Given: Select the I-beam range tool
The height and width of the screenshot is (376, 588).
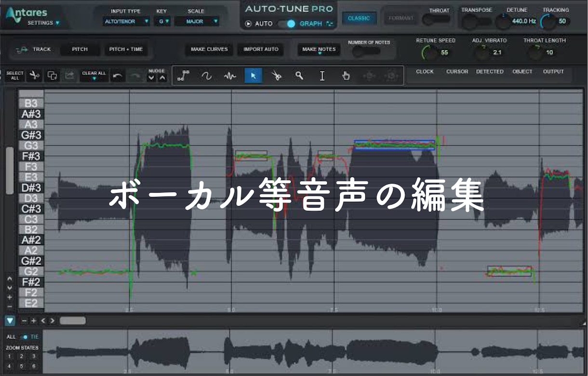Looking at the screenshot, I should 322,76.
